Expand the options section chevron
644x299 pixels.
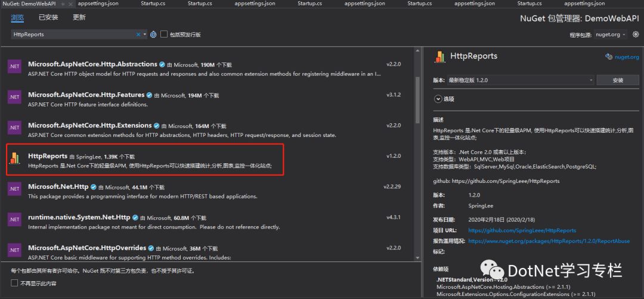[x=438, y=99]
